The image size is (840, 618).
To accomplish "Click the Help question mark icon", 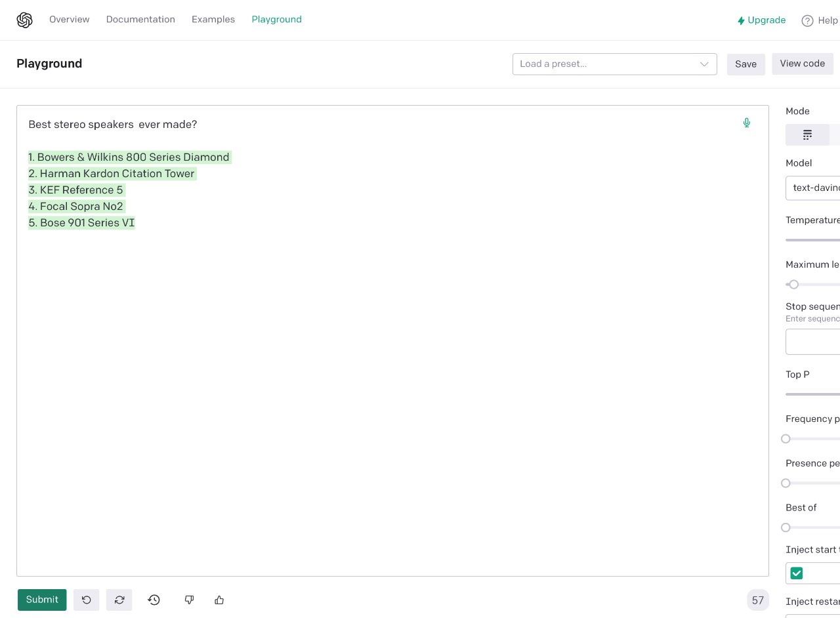I will (807, 21).
